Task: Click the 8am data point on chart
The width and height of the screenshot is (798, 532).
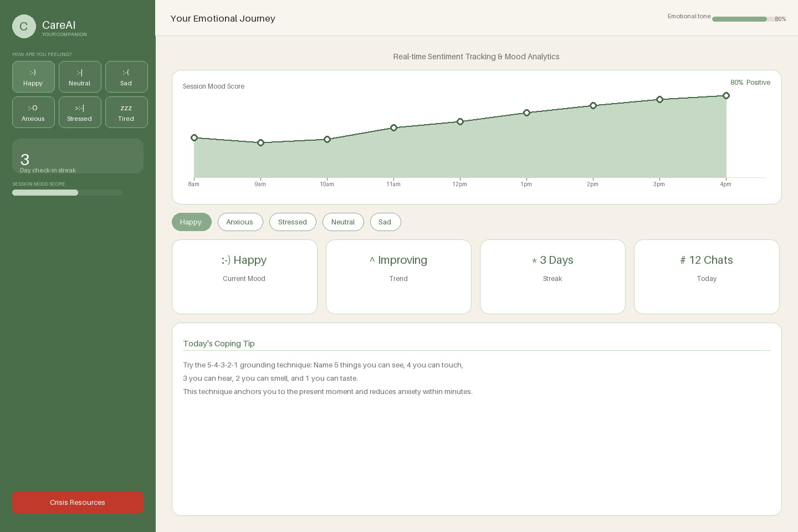Action: (194, 137)
